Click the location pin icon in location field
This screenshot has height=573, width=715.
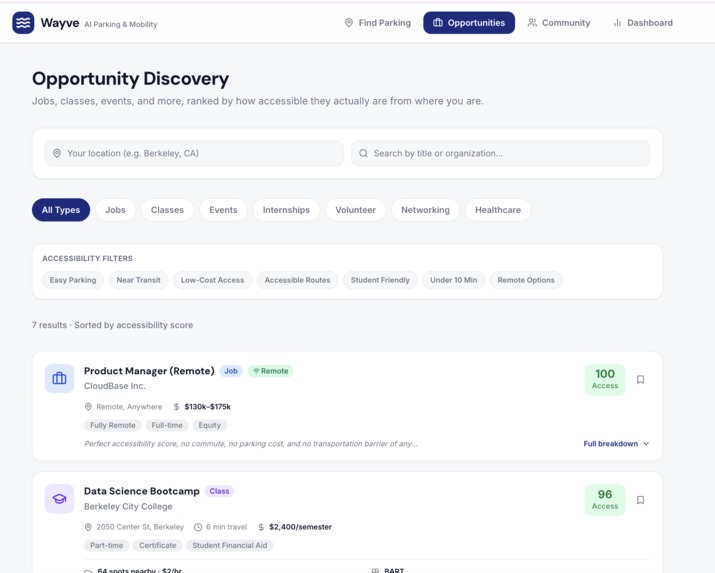(57, 153)
